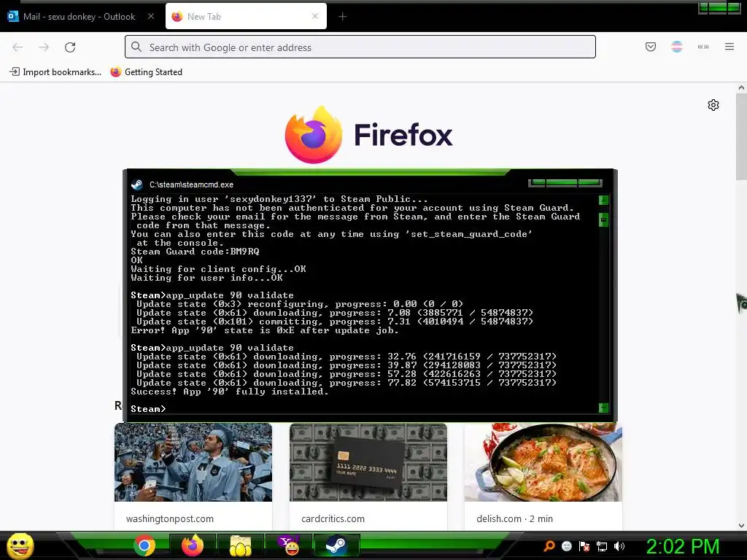Screen dimensions: 747x560
Task: Open the network tray icon
Action: pos(602,546)
